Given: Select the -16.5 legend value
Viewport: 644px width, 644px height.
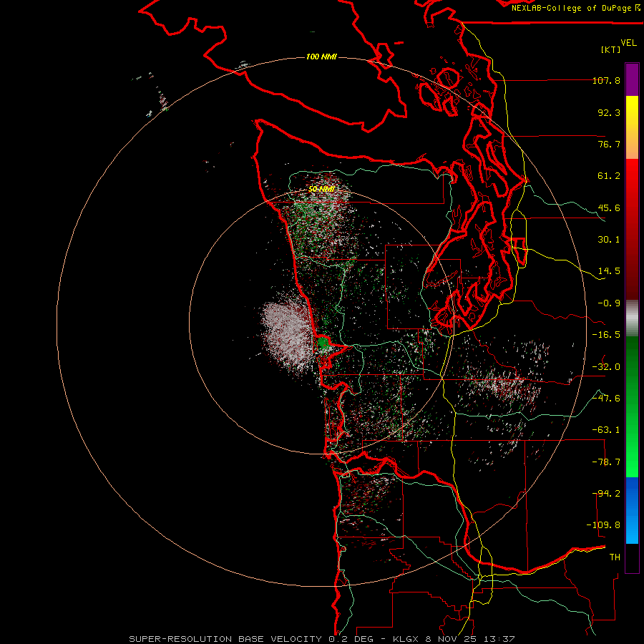Looking at the screenshot, I should tap(606, 335).
